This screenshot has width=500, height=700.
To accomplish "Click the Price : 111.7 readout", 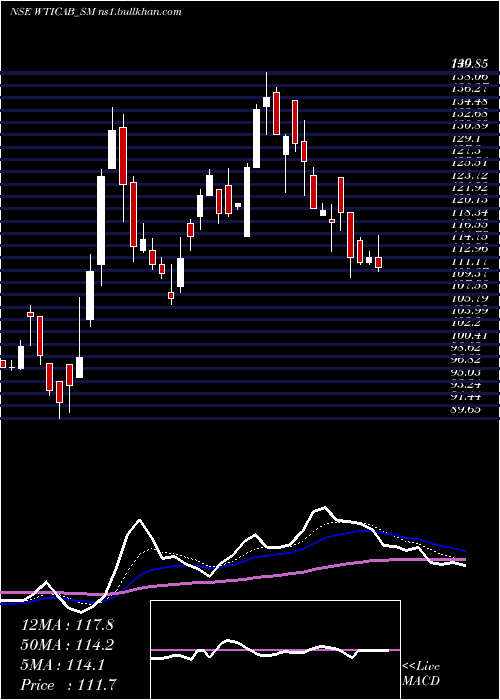I will [x=69, y=685].
